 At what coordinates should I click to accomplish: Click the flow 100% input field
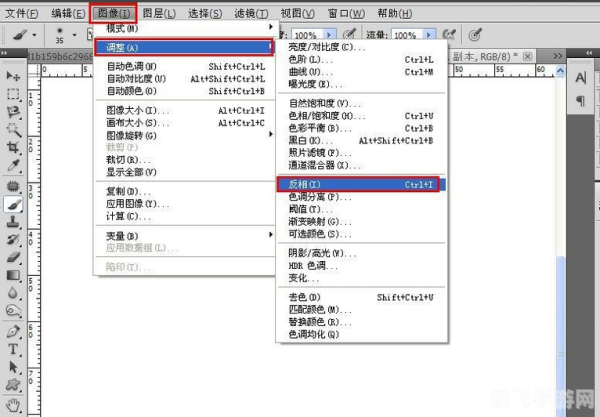(x=407, y=35)
